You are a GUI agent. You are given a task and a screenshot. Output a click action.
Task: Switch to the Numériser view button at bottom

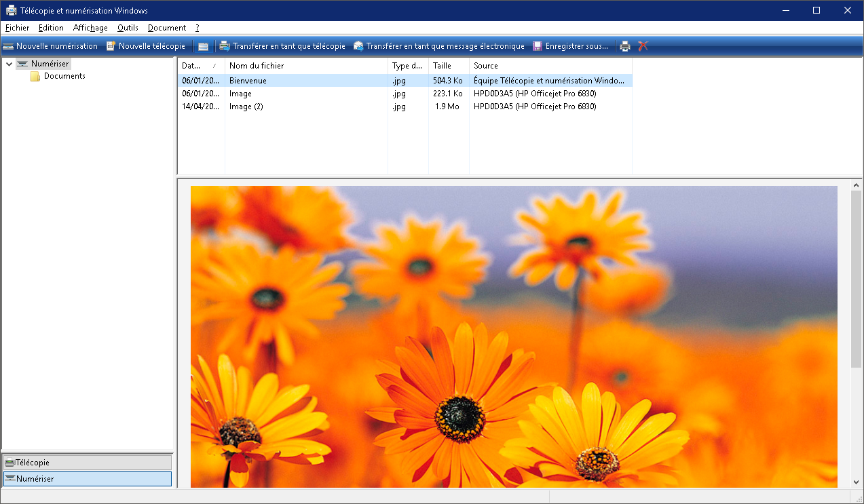click(87, 479)
